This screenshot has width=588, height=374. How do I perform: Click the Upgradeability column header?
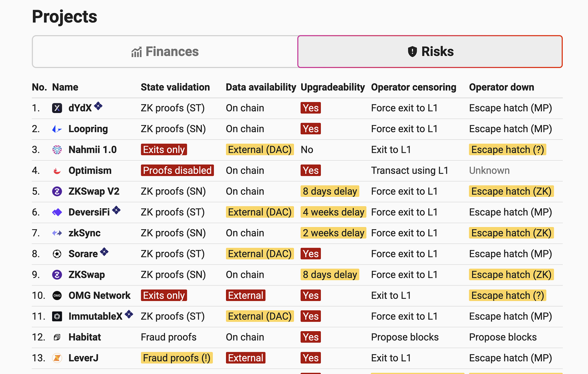333,87
